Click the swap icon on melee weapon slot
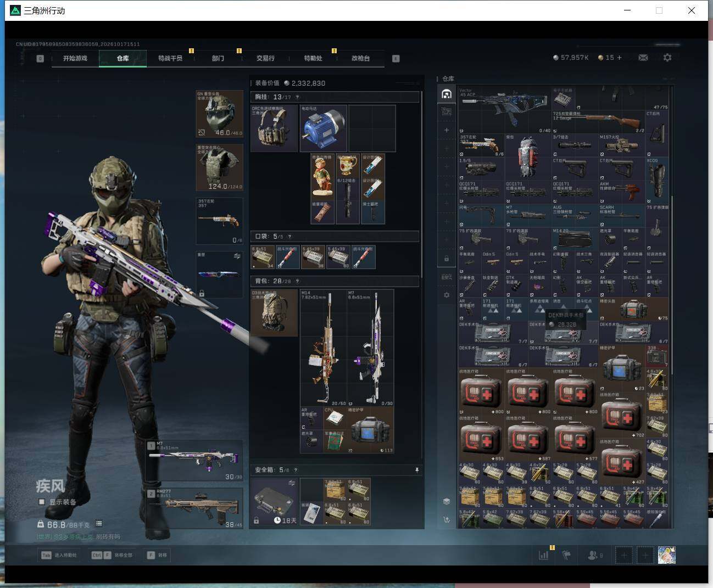Viewport: 713px width, 588px height. pos(237,256)
